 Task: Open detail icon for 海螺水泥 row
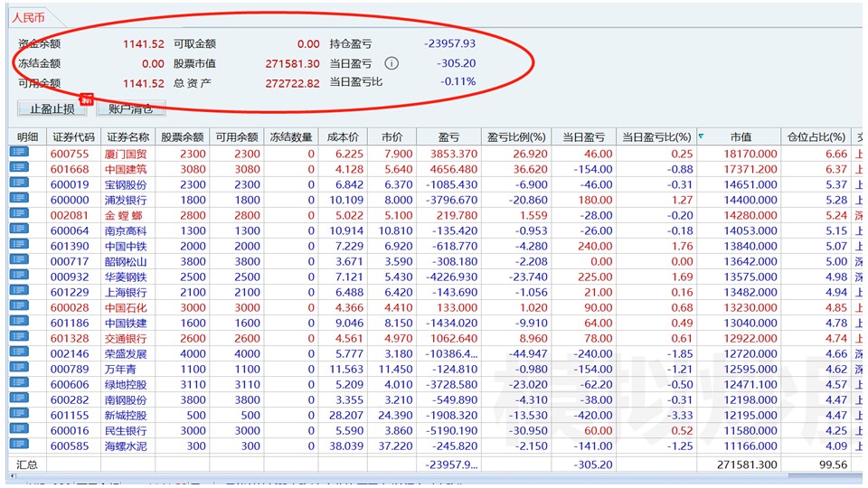coord(19,445)
